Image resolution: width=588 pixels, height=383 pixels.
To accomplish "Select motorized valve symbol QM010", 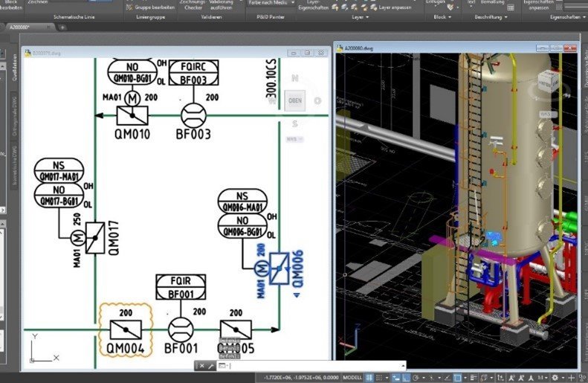I will click(132, 115).
